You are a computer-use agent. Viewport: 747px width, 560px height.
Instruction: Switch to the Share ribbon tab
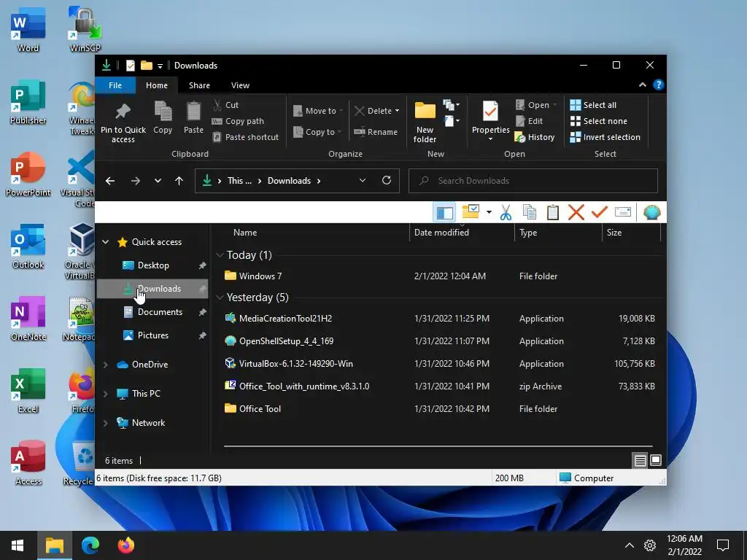pyautogui.click(x=199, y=85)
